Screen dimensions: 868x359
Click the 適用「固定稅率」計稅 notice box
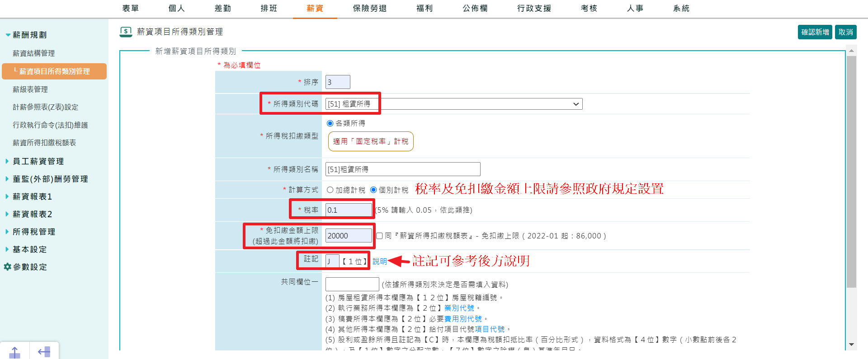click(371, 141)
